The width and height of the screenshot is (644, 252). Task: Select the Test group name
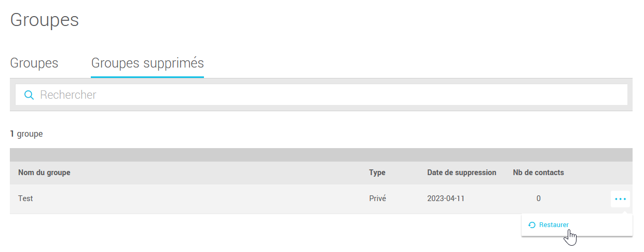25,198
